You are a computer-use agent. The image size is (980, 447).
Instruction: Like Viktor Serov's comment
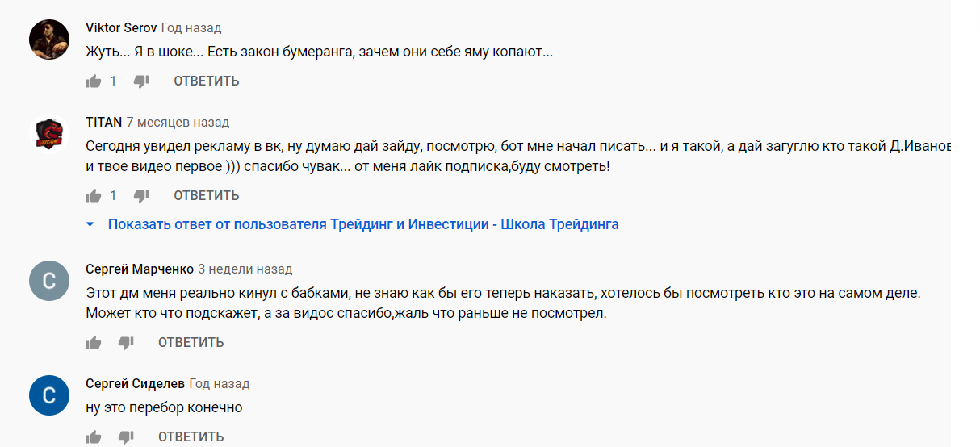(94, 81)
